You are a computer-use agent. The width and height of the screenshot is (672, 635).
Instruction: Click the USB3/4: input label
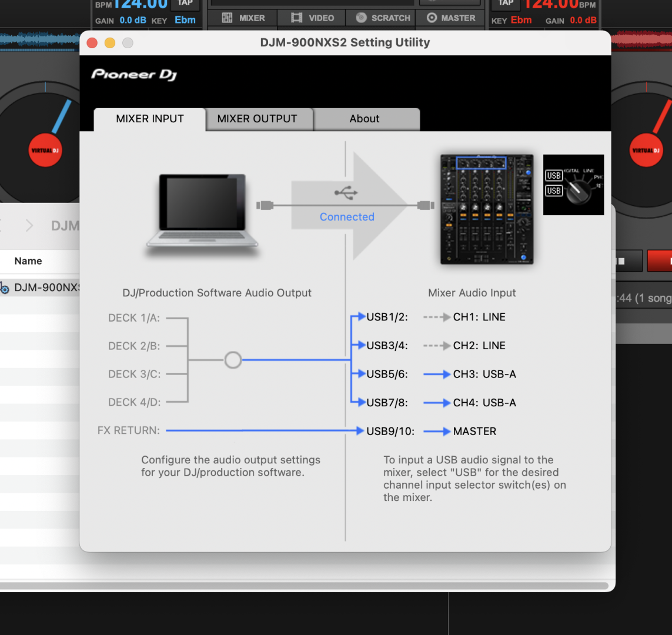tap(387, 346)
